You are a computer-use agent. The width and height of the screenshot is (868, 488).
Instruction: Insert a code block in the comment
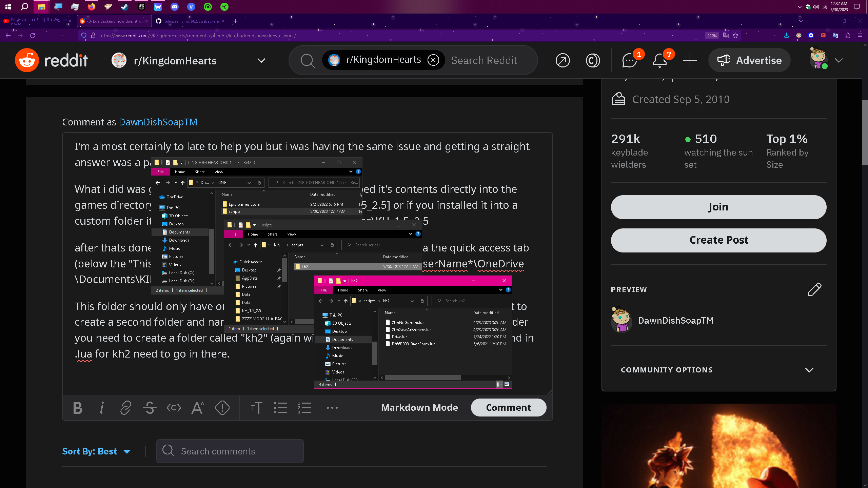[x=174, y=408]
